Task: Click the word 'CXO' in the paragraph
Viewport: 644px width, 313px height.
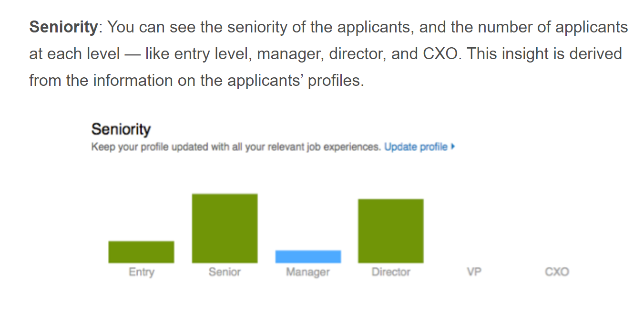Action: 441,53
